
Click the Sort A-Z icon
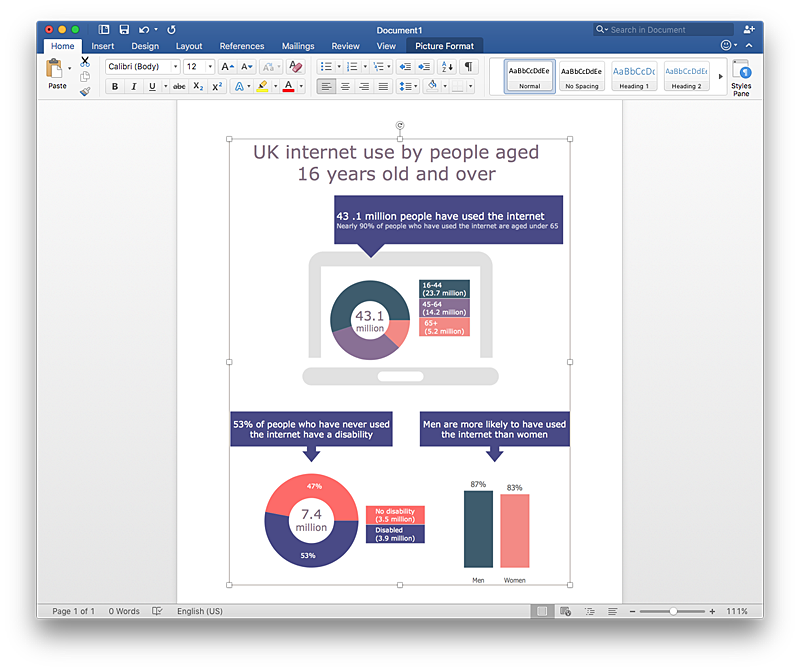(x=447, y=67)
